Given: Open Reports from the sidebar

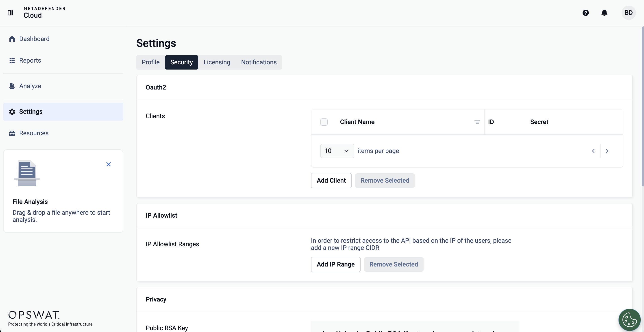Looking at the screenshot, I should pyautogui.click(x=30, y=60).
